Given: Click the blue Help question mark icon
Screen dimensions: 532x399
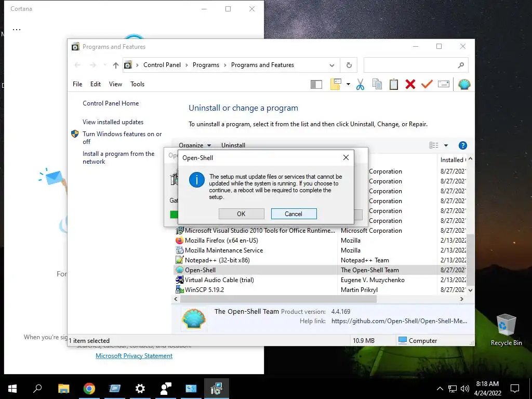Looking at the screenshot, I should (x=462, y=145).
